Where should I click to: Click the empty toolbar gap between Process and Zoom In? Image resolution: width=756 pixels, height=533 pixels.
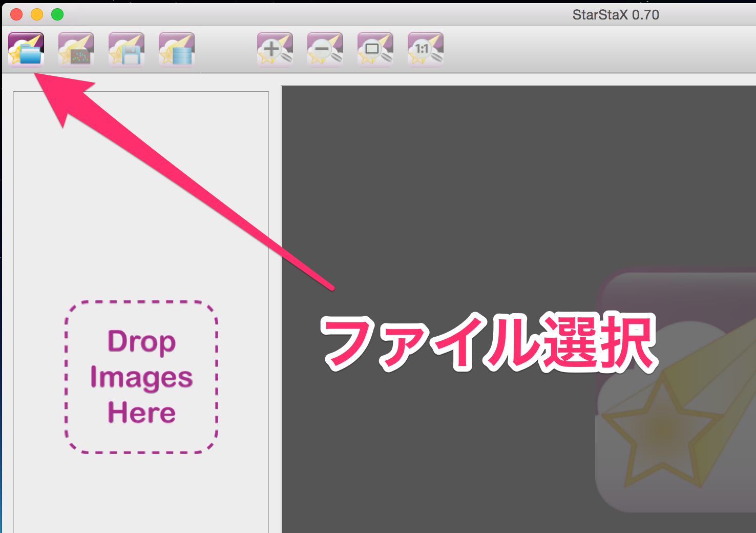pos(225,49)
